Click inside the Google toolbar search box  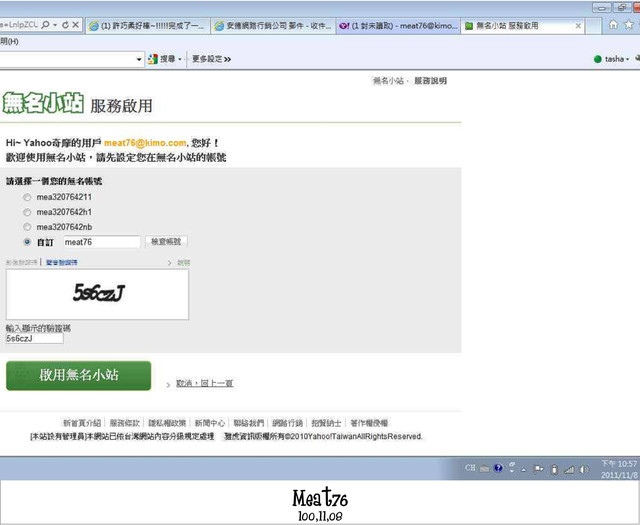pyautogui.click(x=67, y=60)
